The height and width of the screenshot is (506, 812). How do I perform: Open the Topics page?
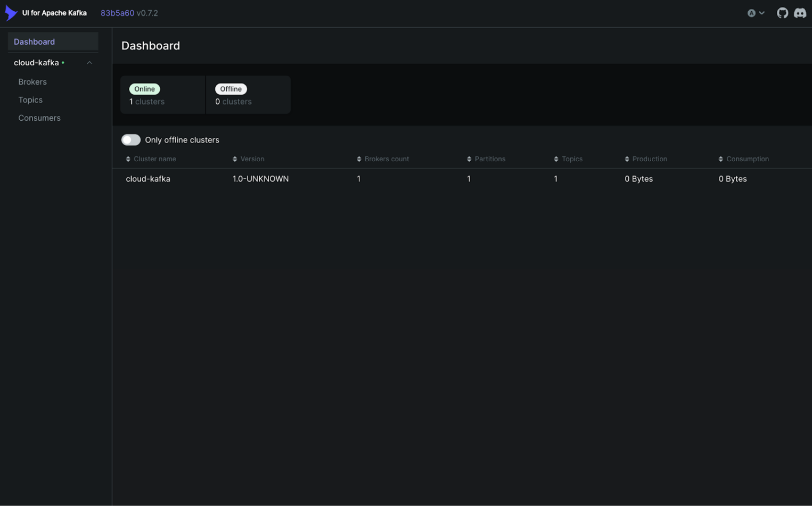pos(30,100)
